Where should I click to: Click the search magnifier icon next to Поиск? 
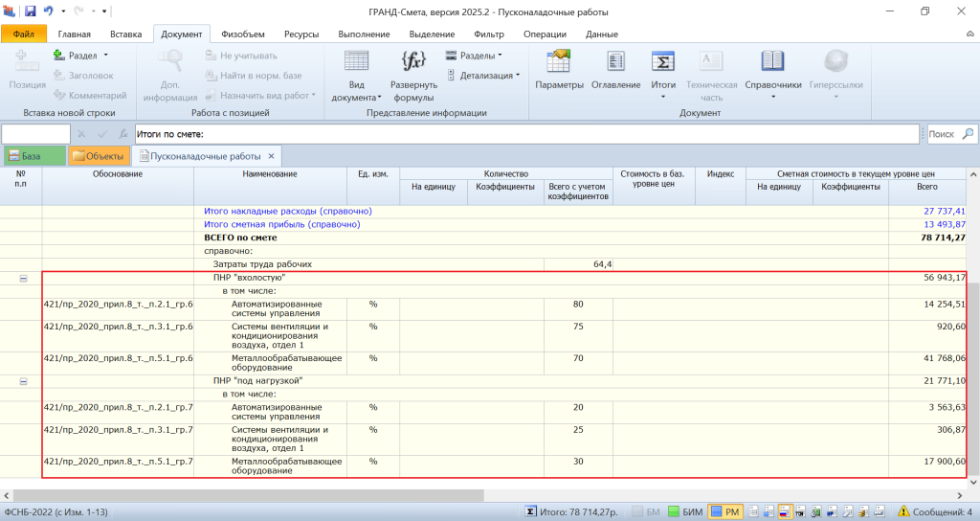tap(968, 134)
